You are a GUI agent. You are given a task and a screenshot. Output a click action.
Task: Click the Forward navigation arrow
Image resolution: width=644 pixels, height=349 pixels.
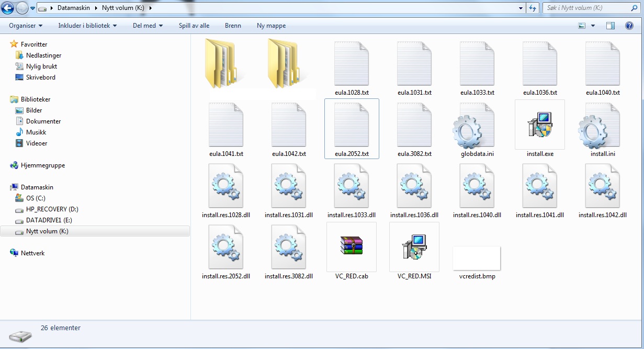point(22,8)
